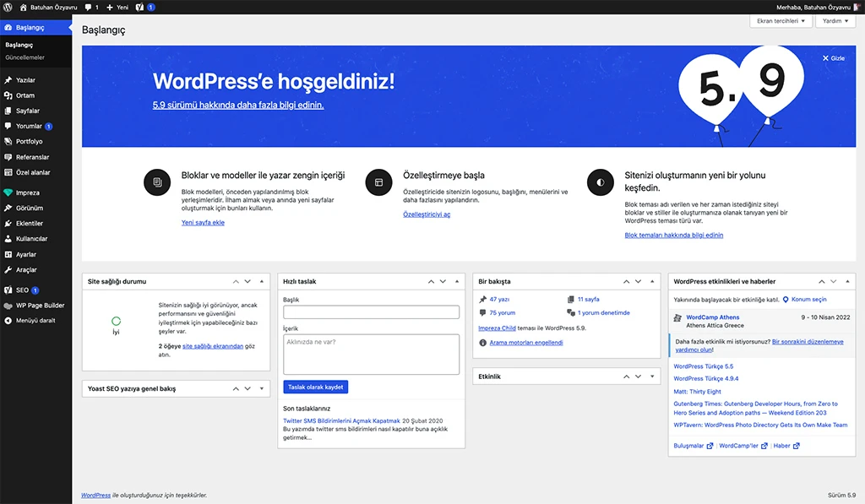Open the Ekran tercihleri dropdown
Viewport: 865px width, 504px height.
780,20
